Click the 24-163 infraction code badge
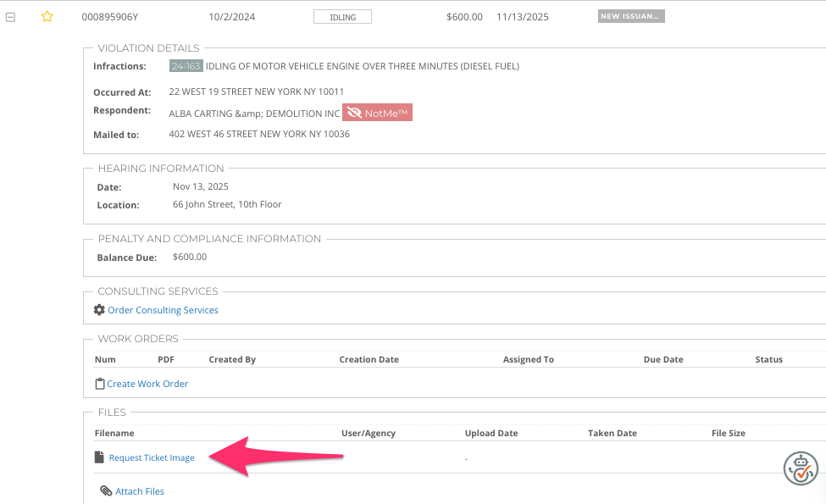The width and height of the screenshot is (826, 504). pos(186,66)
